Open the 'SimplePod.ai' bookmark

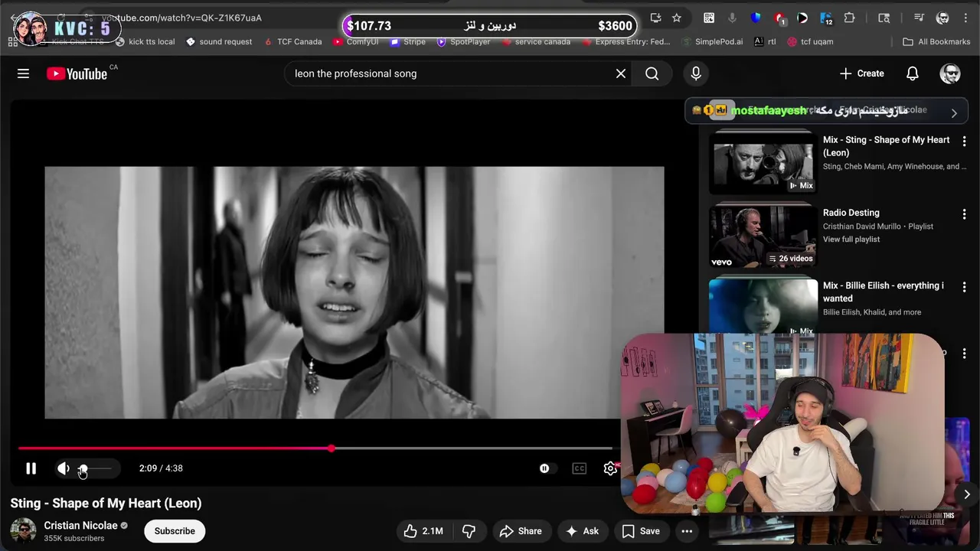coord(712,41)
